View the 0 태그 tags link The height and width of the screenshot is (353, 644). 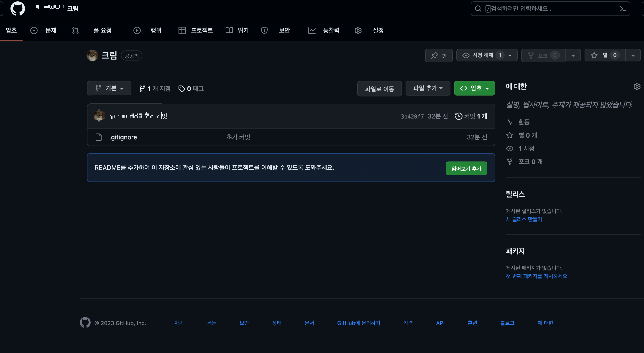pos(191,89)
